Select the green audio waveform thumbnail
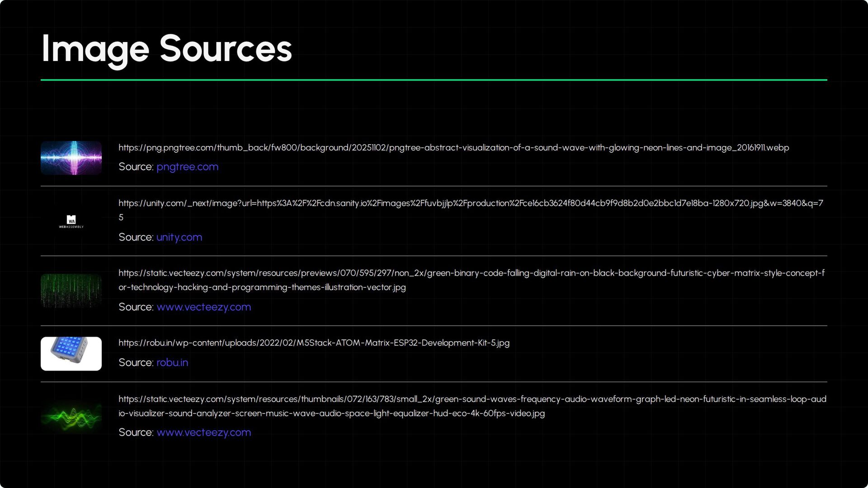Viewport: 868px width, 488px height. (71, 417)
